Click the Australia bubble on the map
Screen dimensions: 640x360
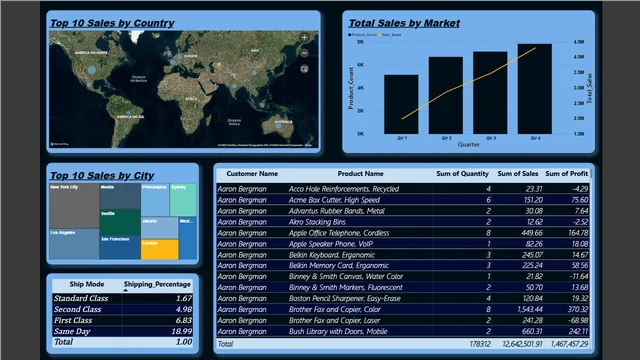[x=279, y=127]
